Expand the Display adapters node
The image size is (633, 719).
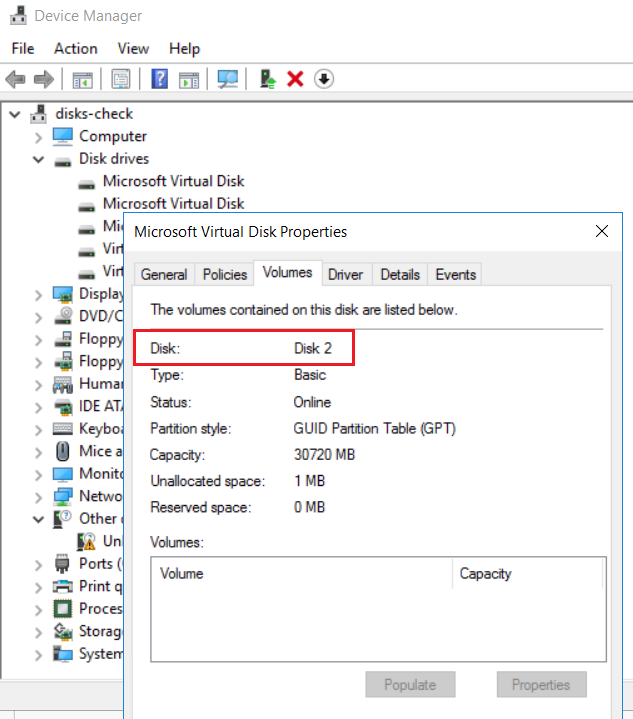[x=39, y=295]
